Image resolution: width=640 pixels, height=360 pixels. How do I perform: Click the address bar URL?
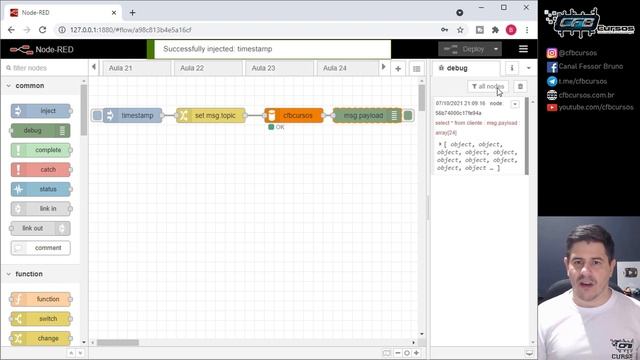pos(131,30)
